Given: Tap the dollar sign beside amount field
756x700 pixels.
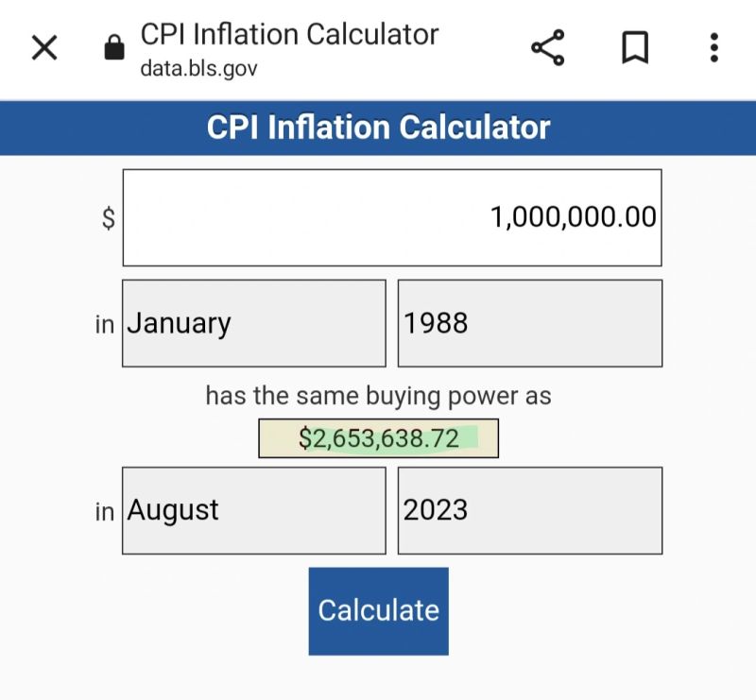Looking at the screenshot, I should [109, 218].
